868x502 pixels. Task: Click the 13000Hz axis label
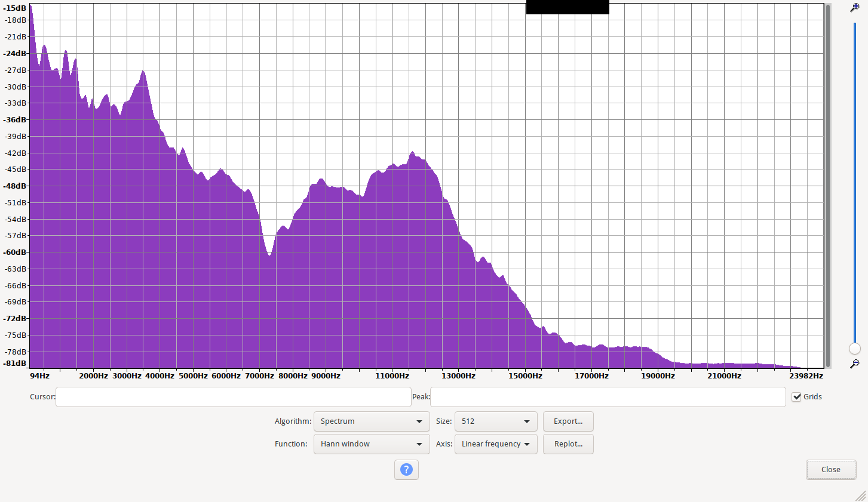458,376
